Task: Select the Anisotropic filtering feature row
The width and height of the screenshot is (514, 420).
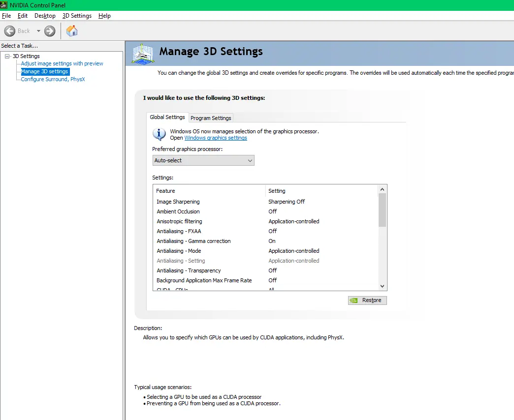Action: (x=265, y=221)
